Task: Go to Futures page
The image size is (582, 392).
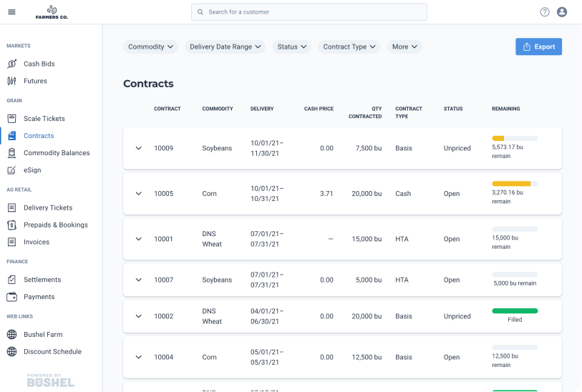Action: pyautogui.click(x=35, y=81)
